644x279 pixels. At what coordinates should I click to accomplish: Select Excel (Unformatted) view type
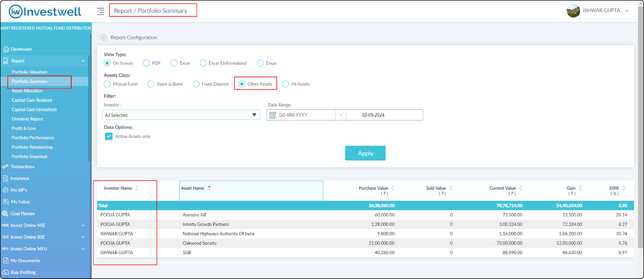(x=203, y=63)
